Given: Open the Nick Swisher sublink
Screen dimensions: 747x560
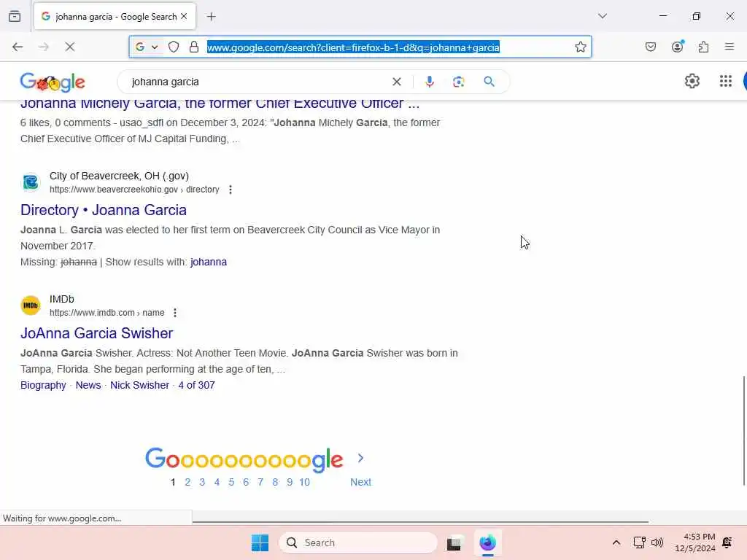Looking at the screenshot, I should pos(139,385).
